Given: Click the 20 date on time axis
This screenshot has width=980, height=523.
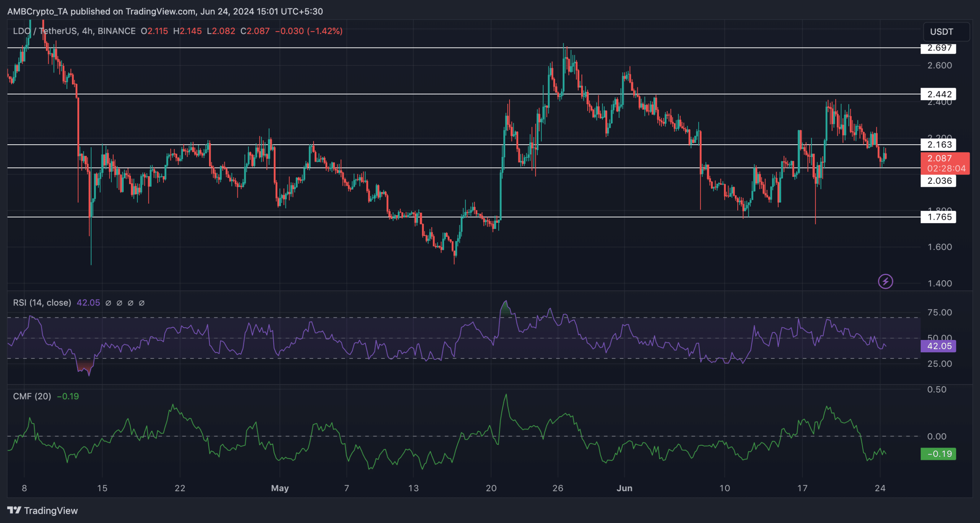Looking at the screenshot, I should click(491, 488).
